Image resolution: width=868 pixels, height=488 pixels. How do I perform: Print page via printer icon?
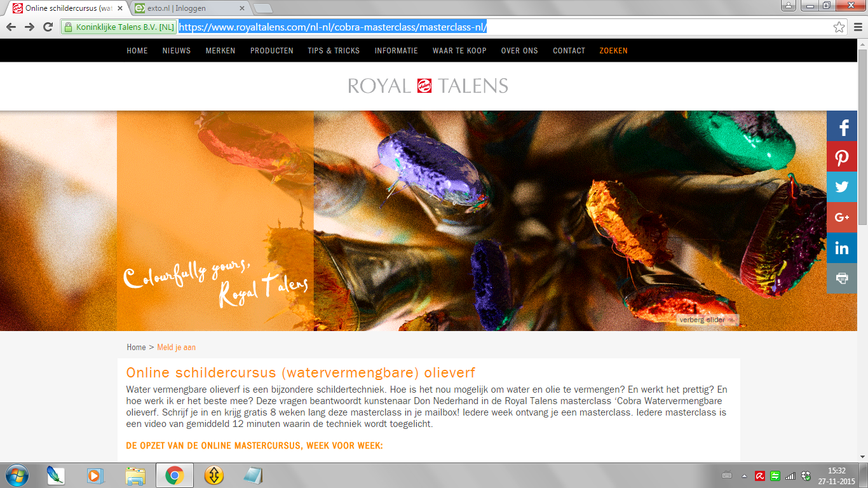[x=842, y=278]
